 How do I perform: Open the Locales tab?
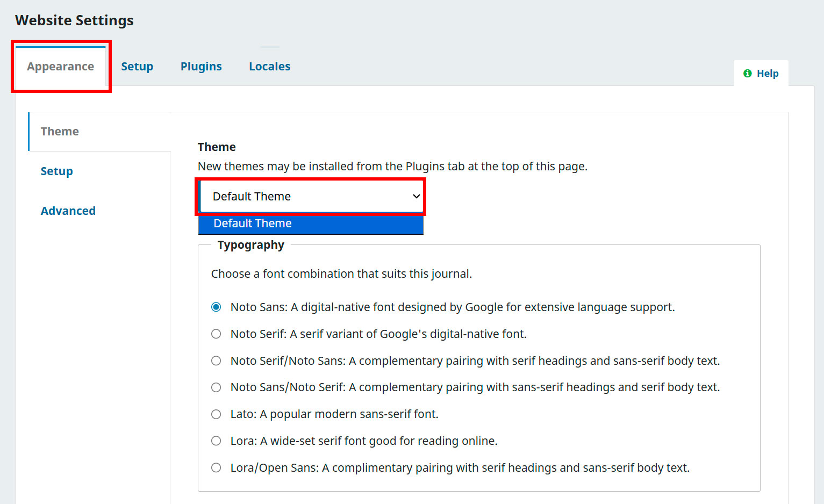click(x=269, y=67)
